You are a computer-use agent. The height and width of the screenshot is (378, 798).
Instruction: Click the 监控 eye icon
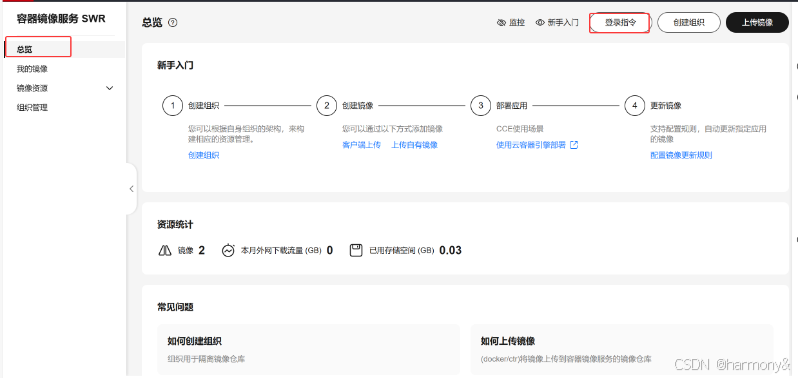point(501,23)
